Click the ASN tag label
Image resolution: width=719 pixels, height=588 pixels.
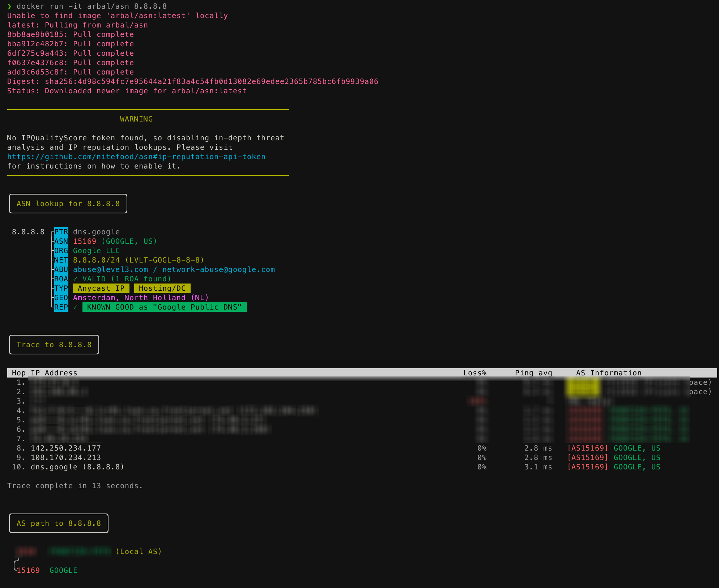click(61, 241)
